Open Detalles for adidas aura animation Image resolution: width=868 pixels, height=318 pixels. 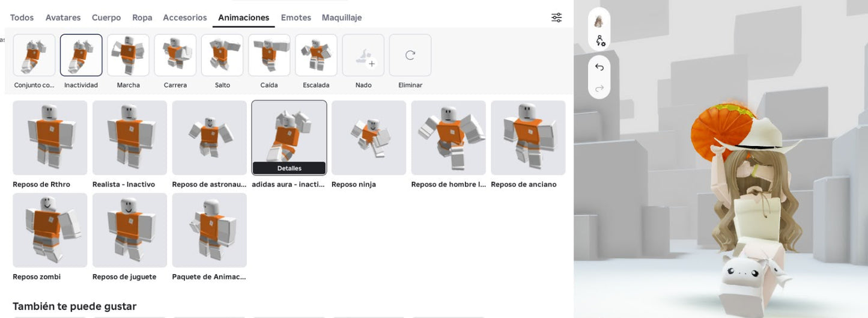289,168
